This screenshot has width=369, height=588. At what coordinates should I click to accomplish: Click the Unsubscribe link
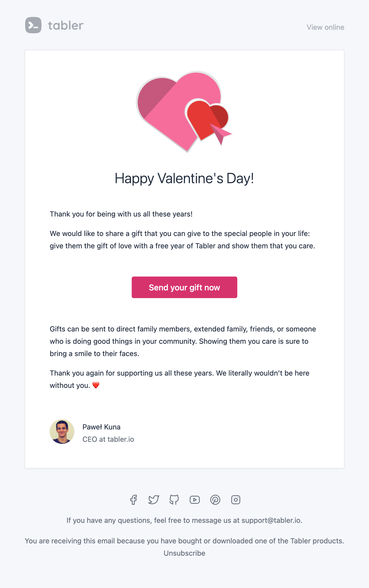[x=184, y=553]
